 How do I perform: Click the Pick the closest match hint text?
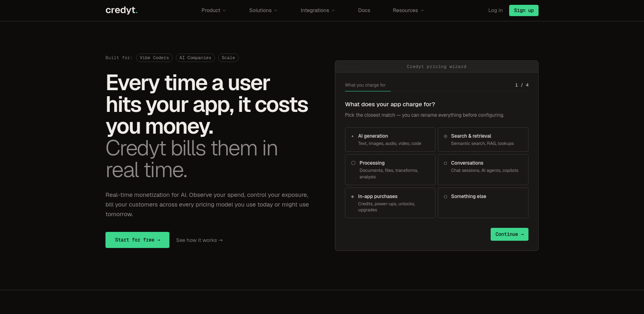[x=424, y=115]
